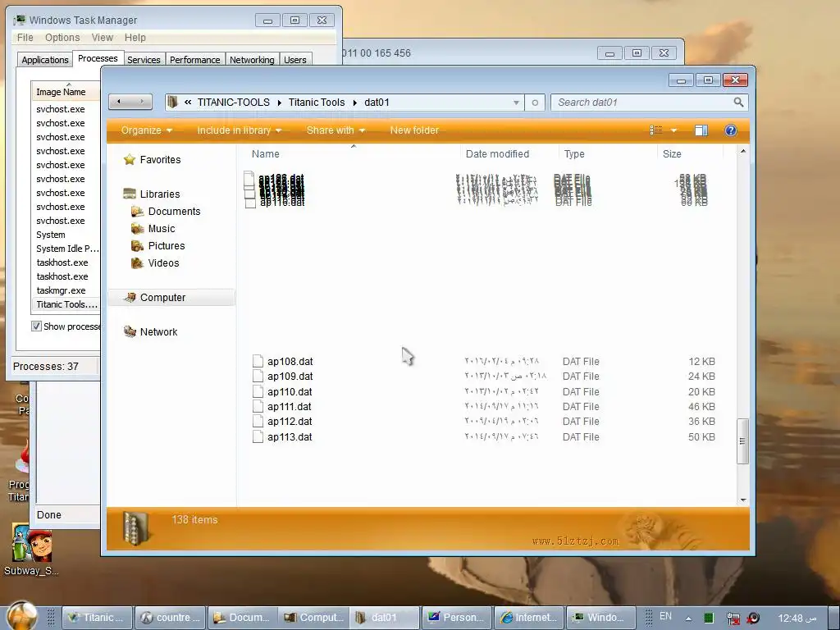Open the address bar history dropdown
Screen dimensions: 840x630
pos(516,103)
